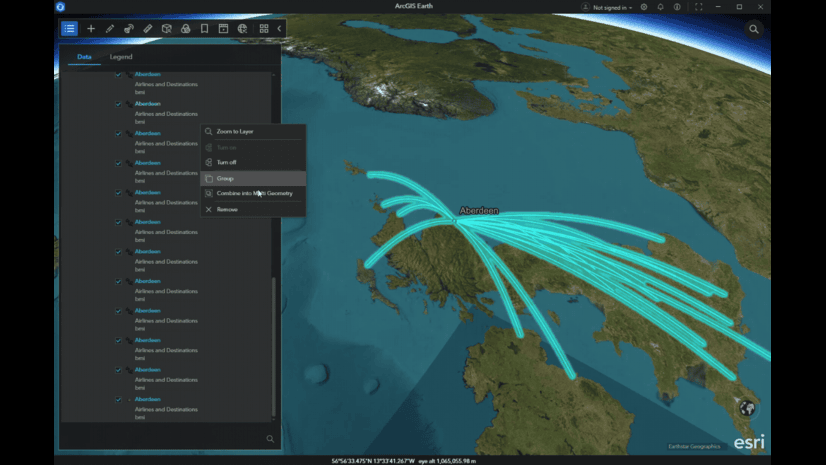826x465 pixels.
Task: Switch to the Legend tab
Action: [121, 57]
